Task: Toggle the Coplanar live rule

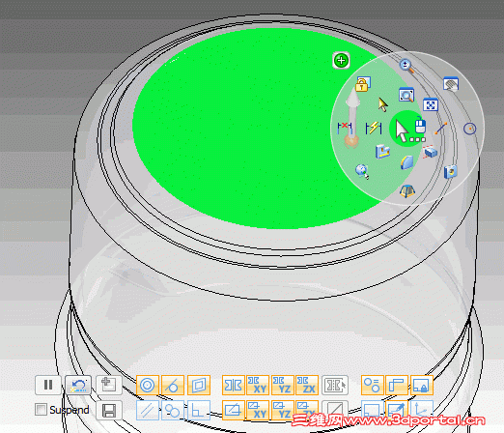Action: click(x=199, y=385)
